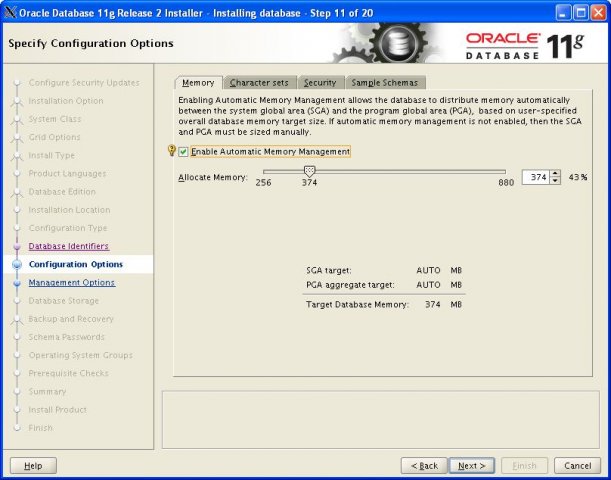
Task: Go to the Management Options step
Action: point(72,282)
